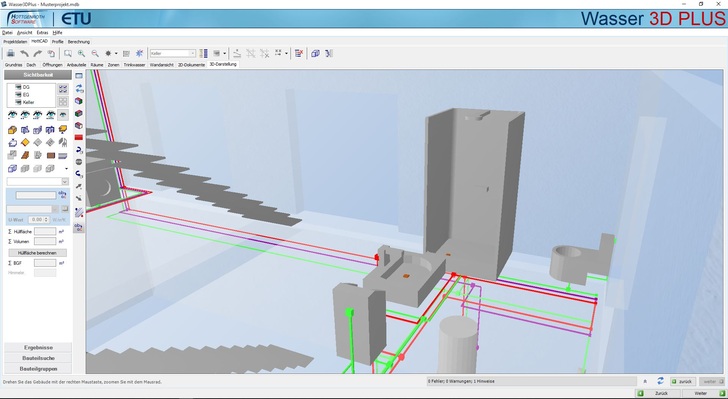Image resolution: width=728 pixels, height=399 pixels.
Task: Open the Wandansicht sub-tab
Action: tap(162, 65)
